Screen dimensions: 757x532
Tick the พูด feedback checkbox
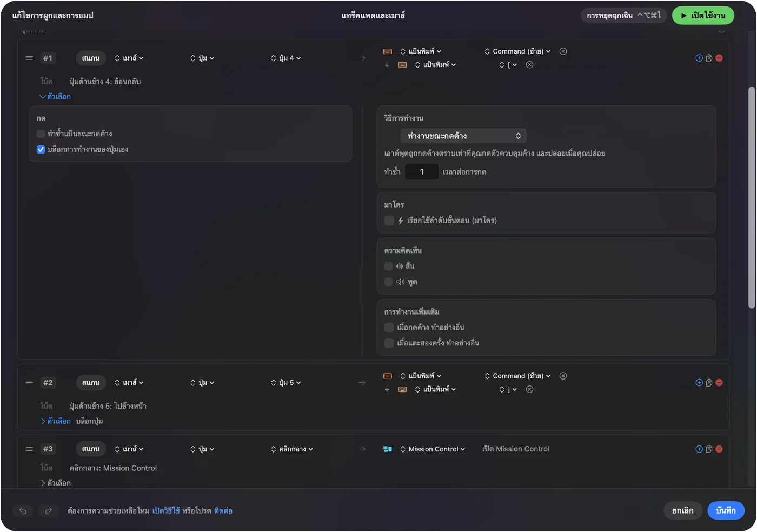388,282
